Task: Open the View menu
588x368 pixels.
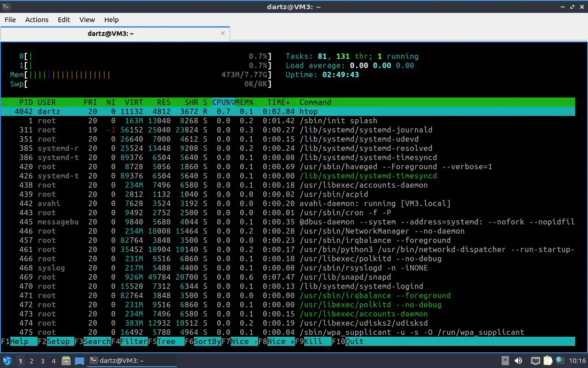Action: click(87, 19)
